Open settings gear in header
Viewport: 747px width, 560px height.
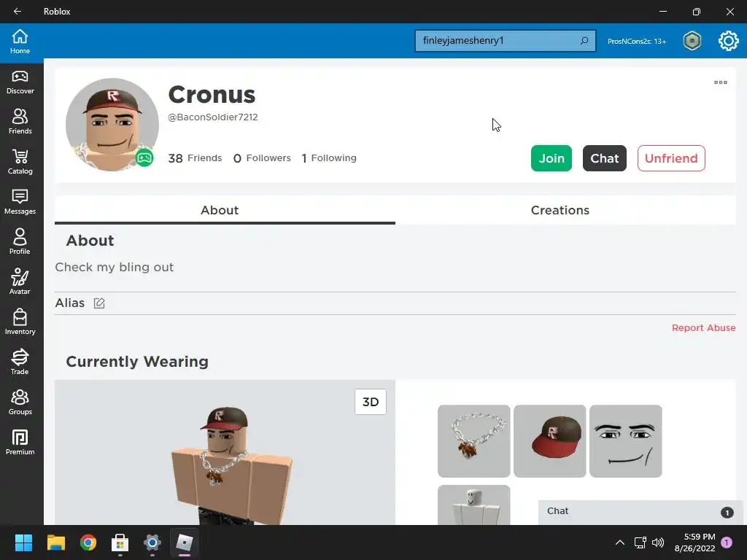coord(729,41)
